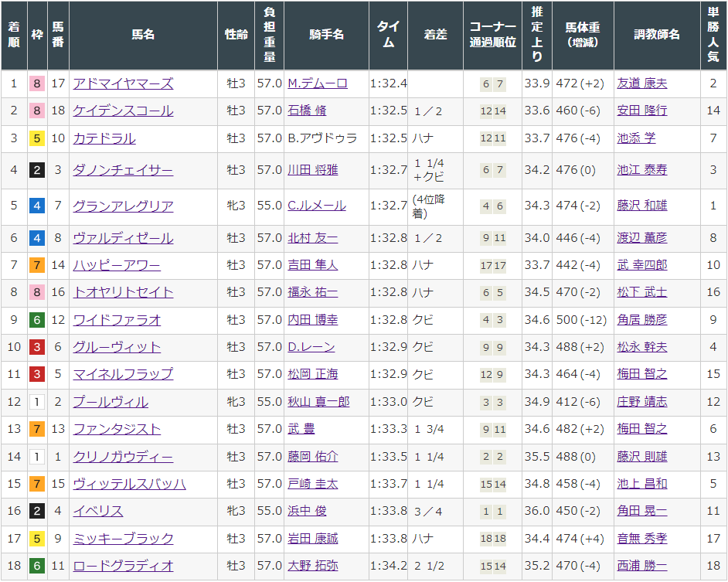Image resolution: width=728 pixels, height=582 pixels.
Task: Click black frame badge 2 in イベリス row
Action: pyautogui.click(x=37, y=511)
